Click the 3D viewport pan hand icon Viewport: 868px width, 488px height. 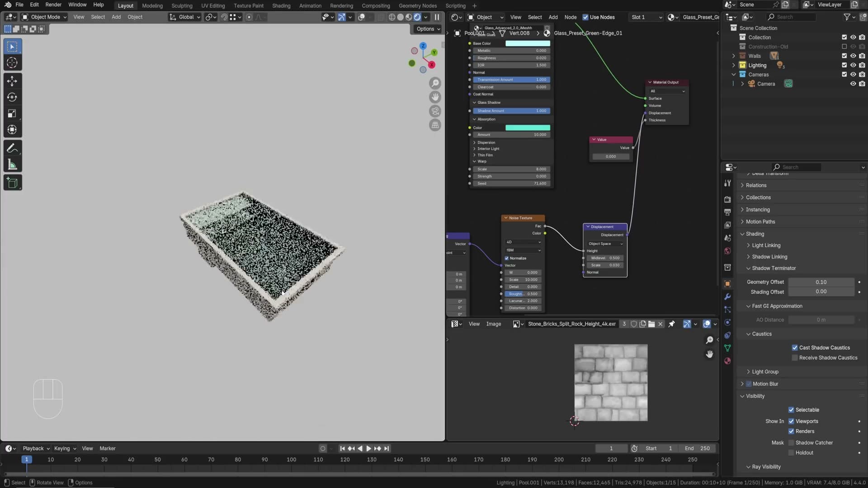(x=435, y=97)
